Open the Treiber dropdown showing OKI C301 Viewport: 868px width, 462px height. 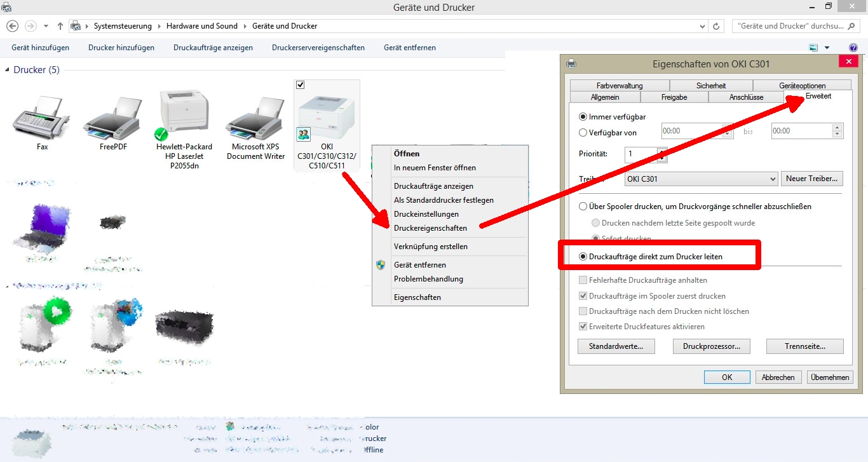[x=702, y=179]
